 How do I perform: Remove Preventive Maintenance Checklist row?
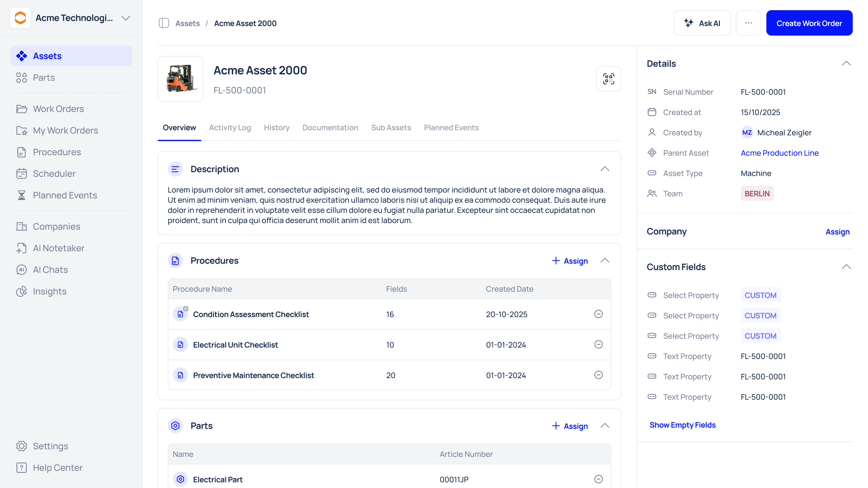598,375
